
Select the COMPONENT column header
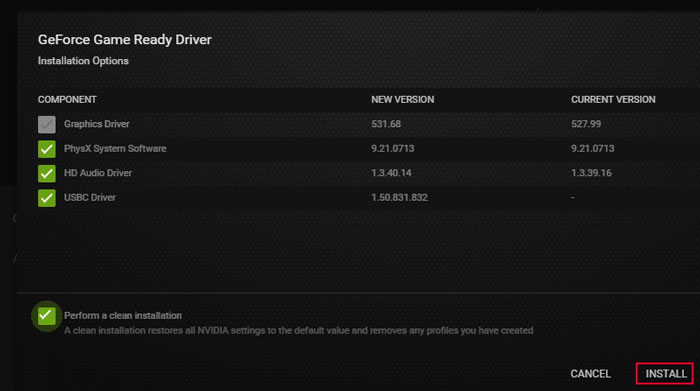pos(67,100)
